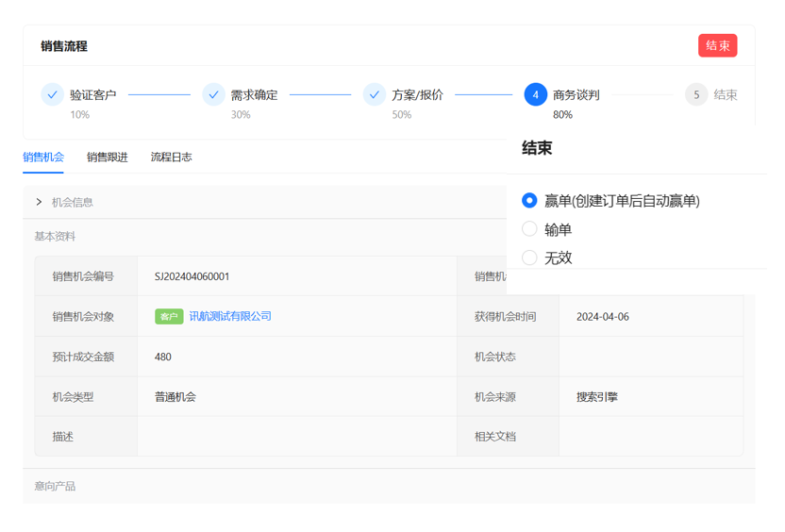
Task: Click the 方案/报价 step checkmark icon
Action: click(375, 94)
